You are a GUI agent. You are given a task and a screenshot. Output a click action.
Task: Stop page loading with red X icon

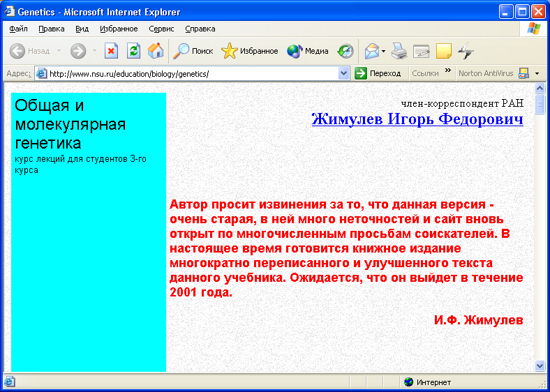(x=111, y=51)
